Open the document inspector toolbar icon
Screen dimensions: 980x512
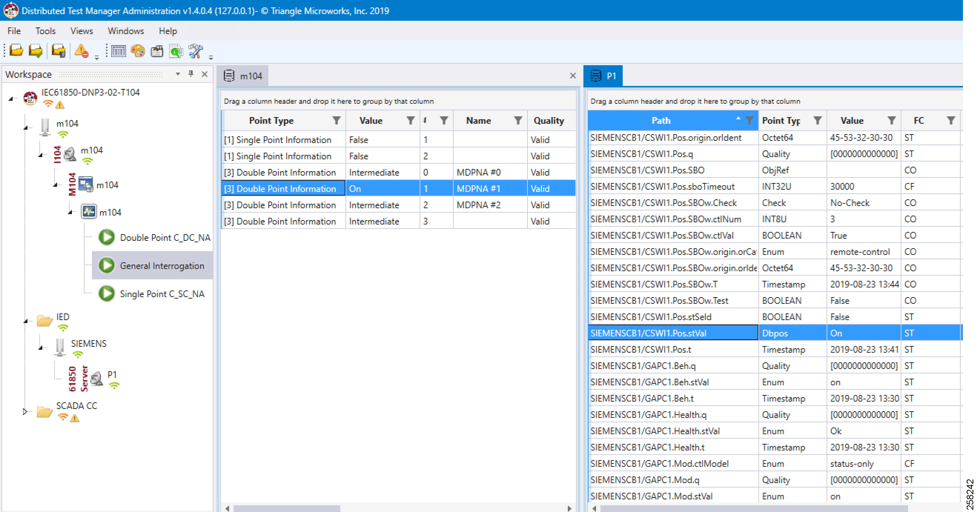coord(176,51)
